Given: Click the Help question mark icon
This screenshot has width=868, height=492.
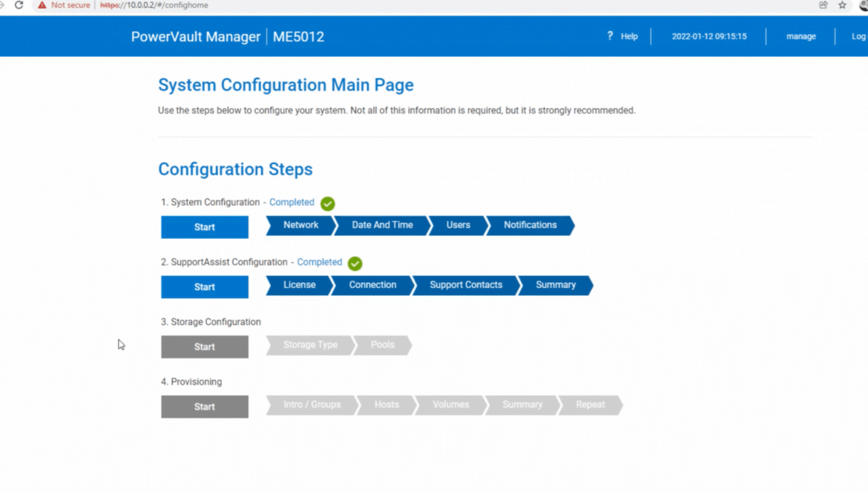Looking at the screenshot, I should point(610,36).
